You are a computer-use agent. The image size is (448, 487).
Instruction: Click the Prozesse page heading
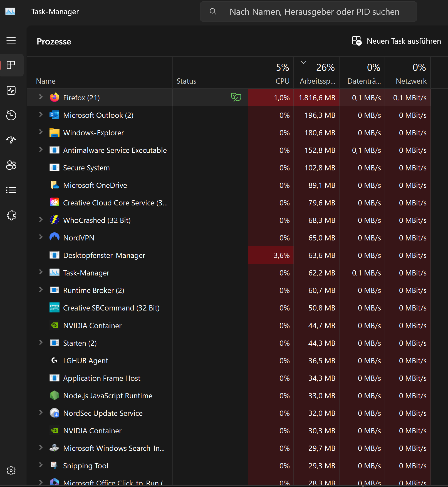click(54, 41)
